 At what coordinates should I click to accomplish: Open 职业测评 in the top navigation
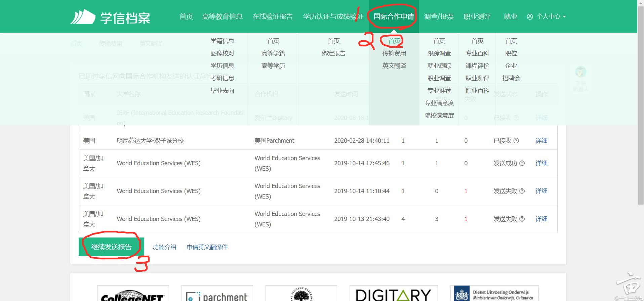click(x=477, y=17)
